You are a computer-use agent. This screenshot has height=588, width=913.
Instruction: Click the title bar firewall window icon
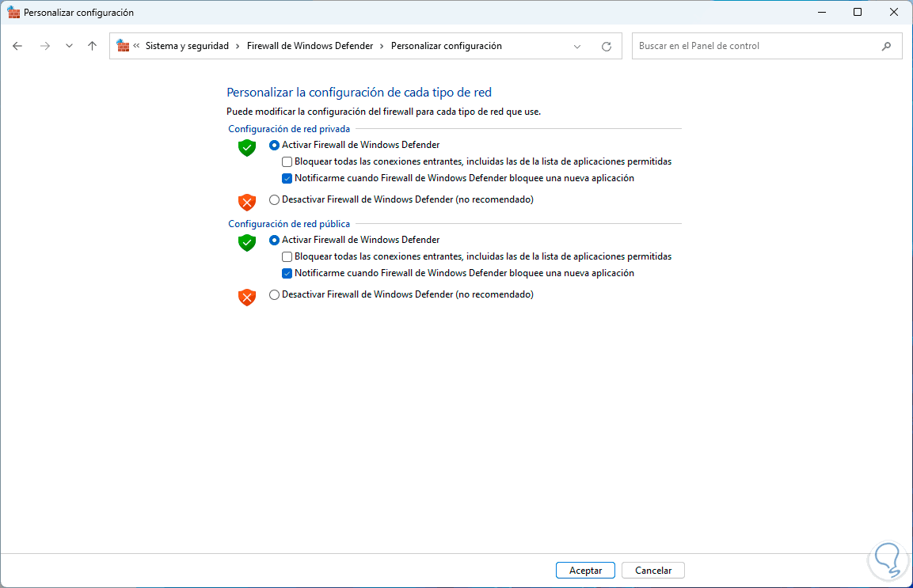click(x=13, y=12)
